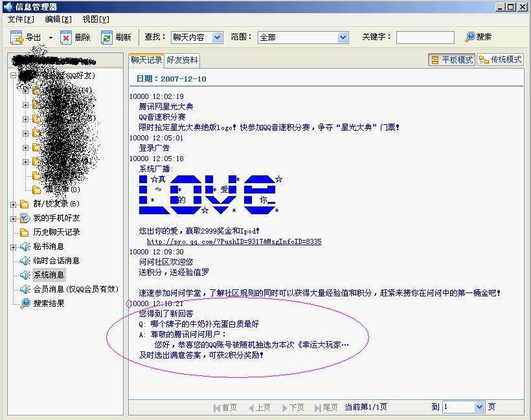Select 秘书消息 speaker icon in tree
This screenshot has width=531, height=420.
(x=25, y=247)
